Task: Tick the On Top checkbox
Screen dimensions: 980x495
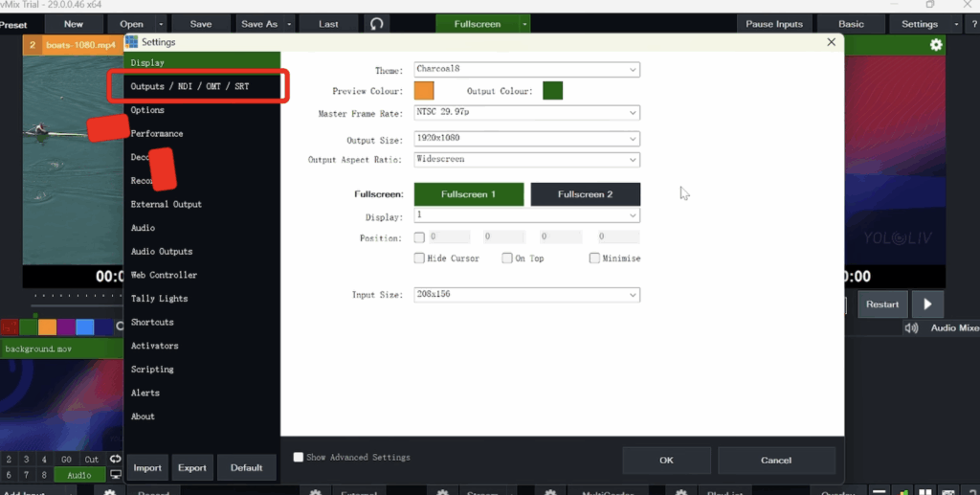Action: (x=506, y=259)
